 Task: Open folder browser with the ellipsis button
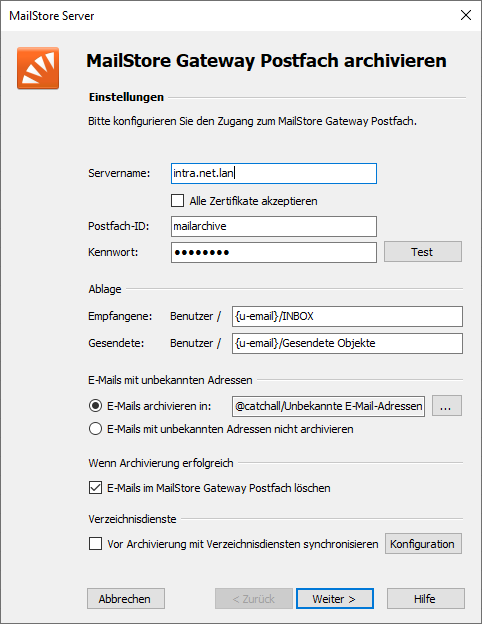pyautogui.click(x=447, y=406)
